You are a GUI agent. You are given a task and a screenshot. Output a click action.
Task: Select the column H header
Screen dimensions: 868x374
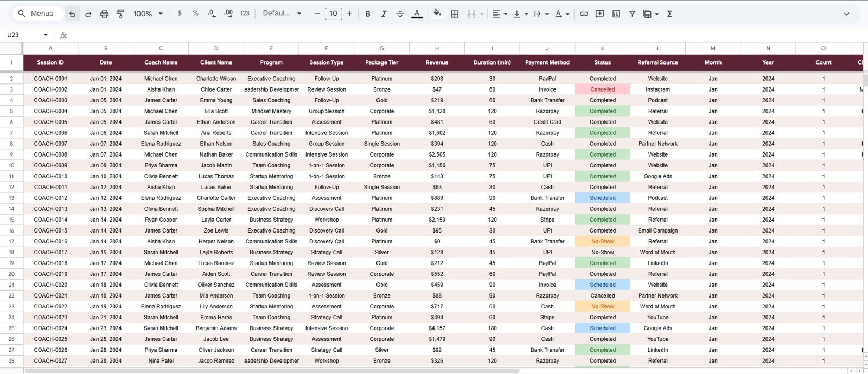(x=437, y=48)
